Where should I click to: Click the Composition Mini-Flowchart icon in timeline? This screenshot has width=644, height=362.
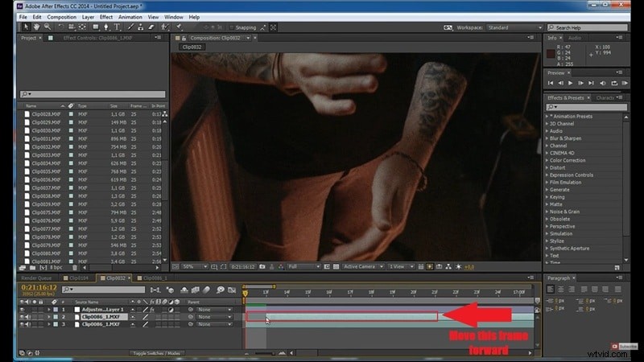[155, 290]
